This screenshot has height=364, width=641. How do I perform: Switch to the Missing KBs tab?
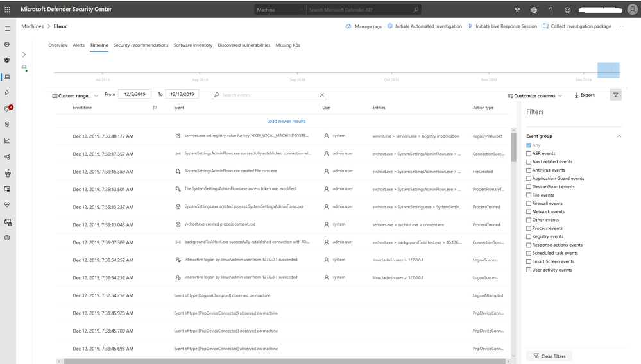pos(288,45)
